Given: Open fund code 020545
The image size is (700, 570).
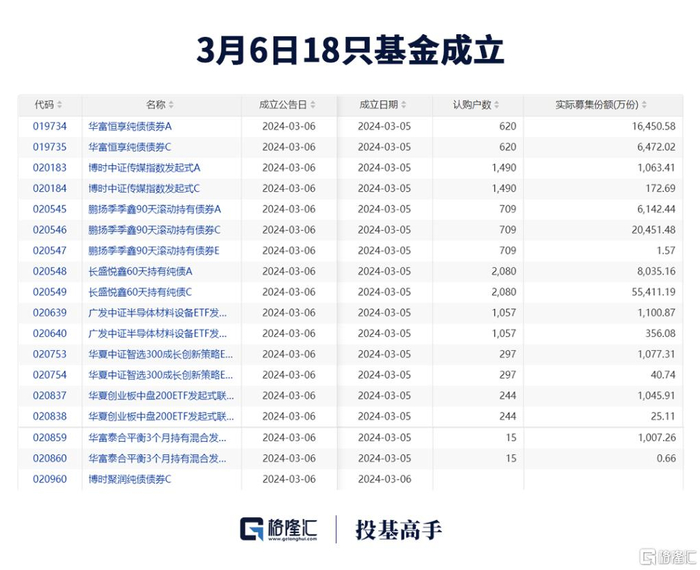Looking at the screenshot, I should point(50,209).
